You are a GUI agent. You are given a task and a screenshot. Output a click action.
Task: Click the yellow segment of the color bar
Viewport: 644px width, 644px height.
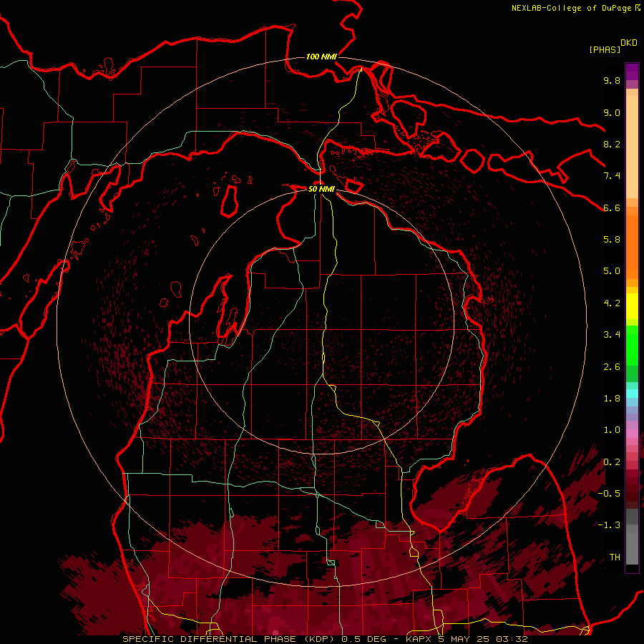(x=632, y=306)
